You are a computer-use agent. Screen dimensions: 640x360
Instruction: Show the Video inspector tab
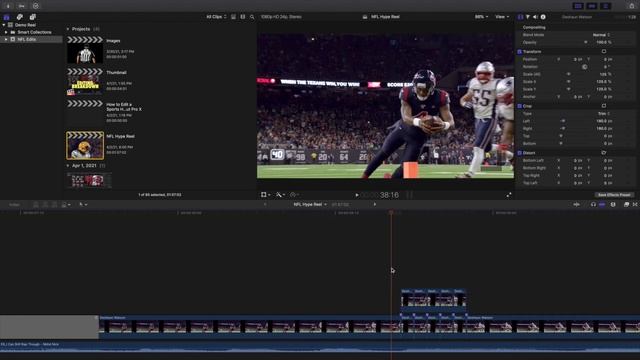(x=520, y=17)
